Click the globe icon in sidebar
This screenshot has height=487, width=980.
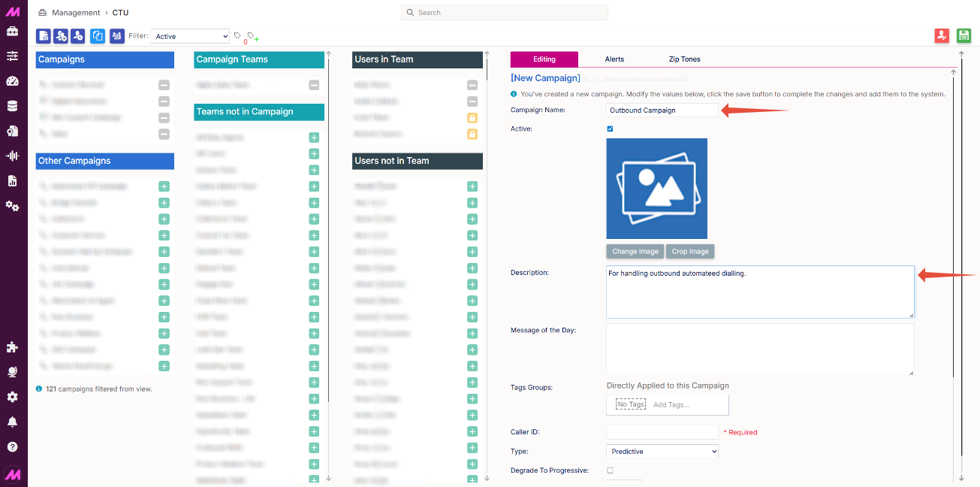coord(12,372)
